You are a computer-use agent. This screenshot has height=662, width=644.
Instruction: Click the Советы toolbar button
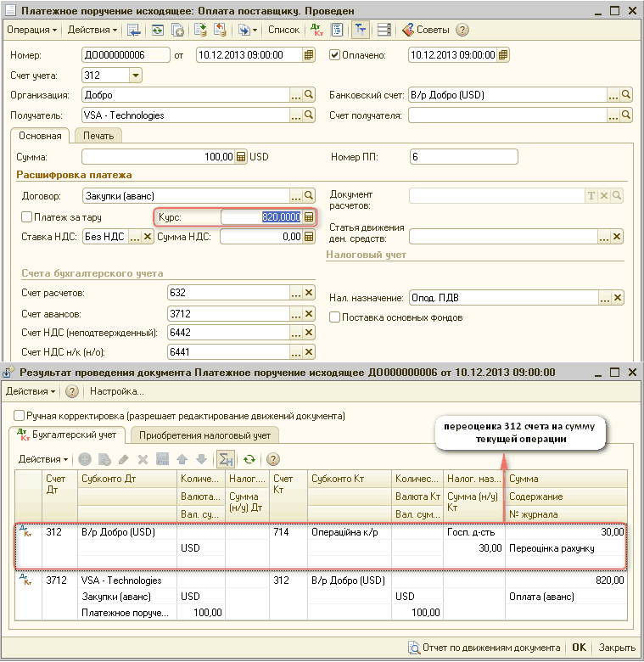point(425,30)
